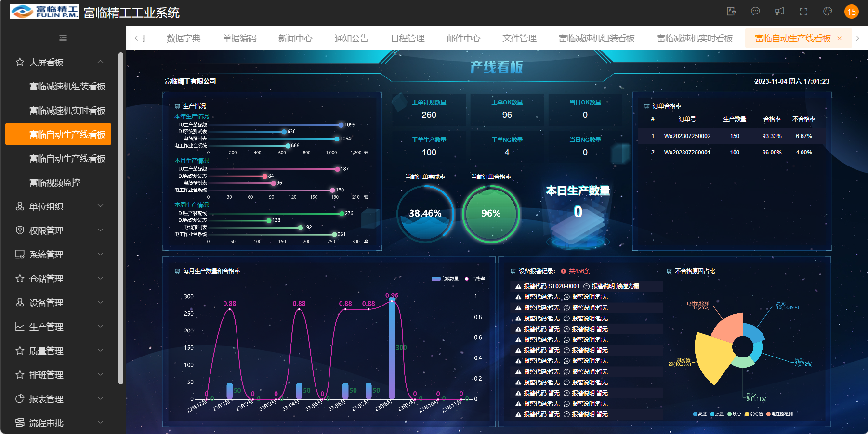
Task: Expand the 设备管理 menu chevron
Action: point(101,302)
